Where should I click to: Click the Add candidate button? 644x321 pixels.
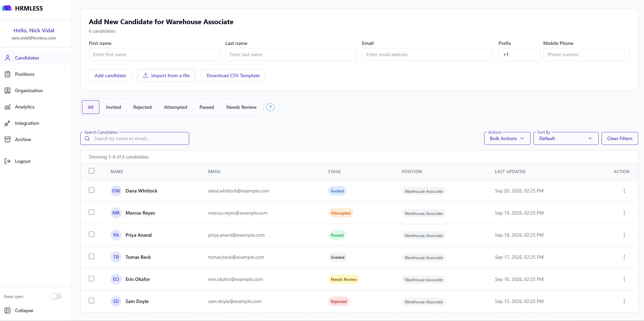point(110,75)
